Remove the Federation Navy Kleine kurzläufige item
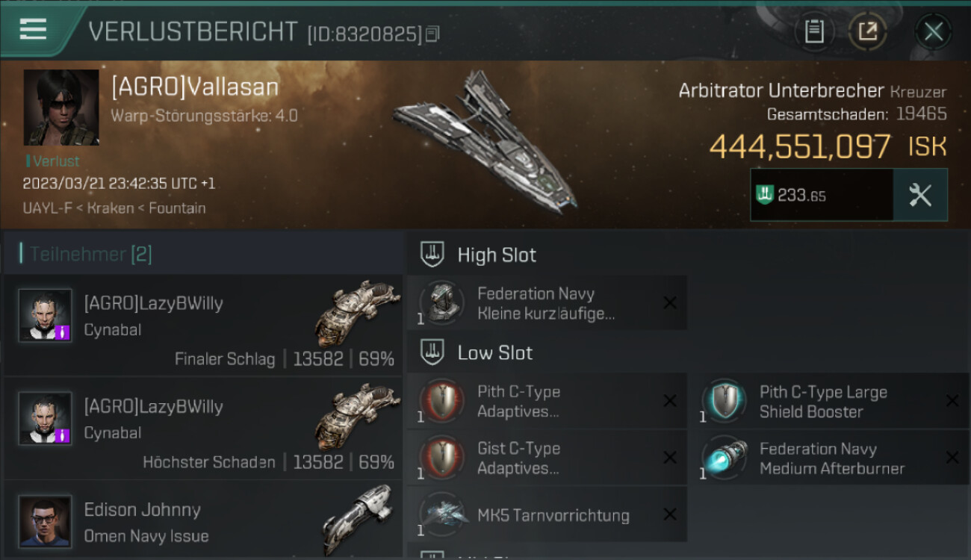This screenshot has width=971, height=560. coord(670,302)
